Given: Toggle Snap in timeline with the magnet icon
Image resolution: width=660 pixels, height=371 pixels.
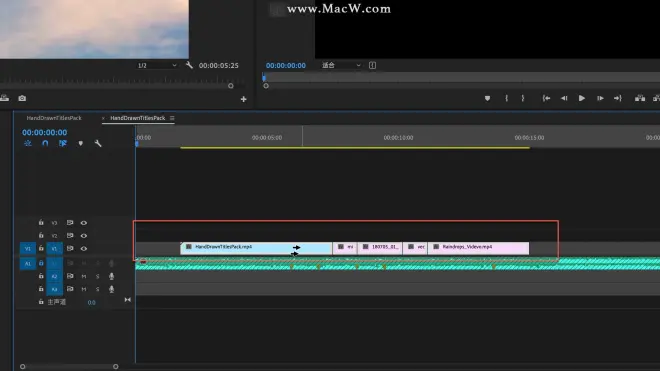Looking at the screenshot, I should (45, 143).
